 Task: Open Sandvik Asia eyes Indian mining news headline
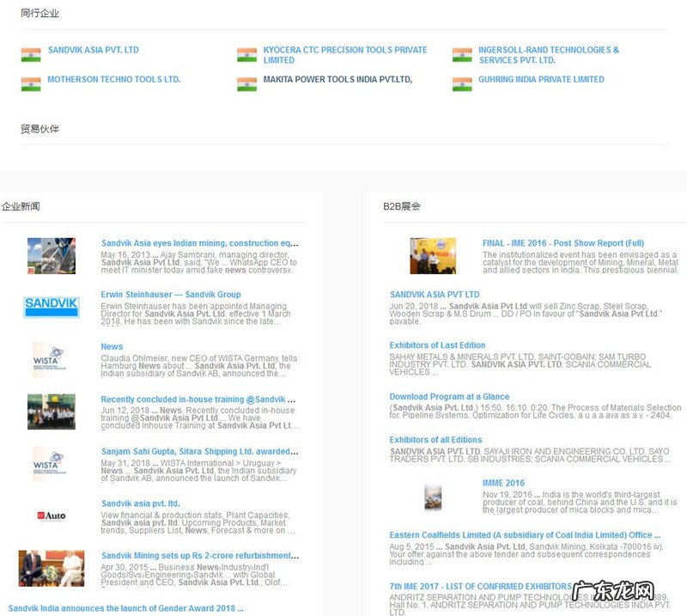[199, 243]
